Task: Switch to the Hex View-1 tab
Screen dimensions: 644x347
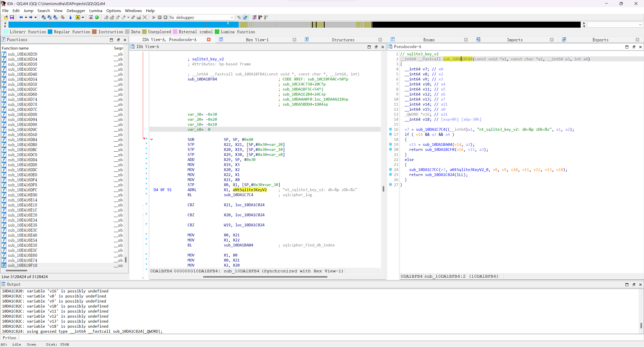Action: 257,40
